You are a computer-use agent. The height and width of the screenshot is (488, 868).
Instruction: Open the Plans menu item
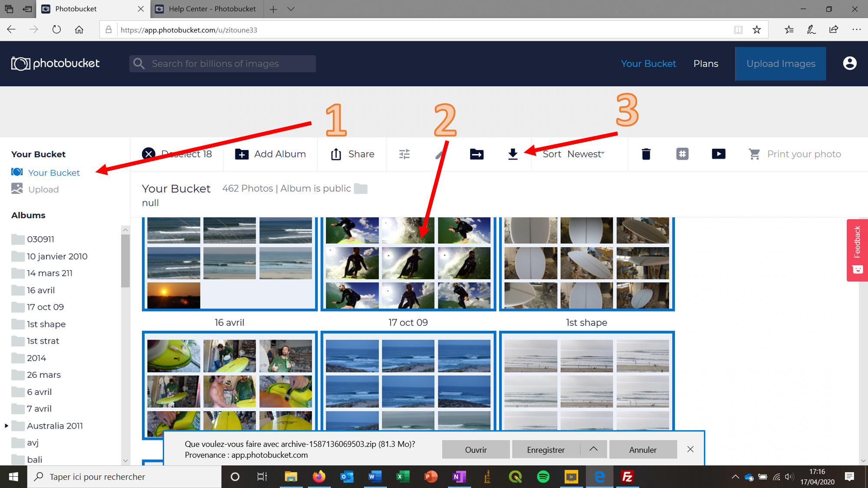706,63
